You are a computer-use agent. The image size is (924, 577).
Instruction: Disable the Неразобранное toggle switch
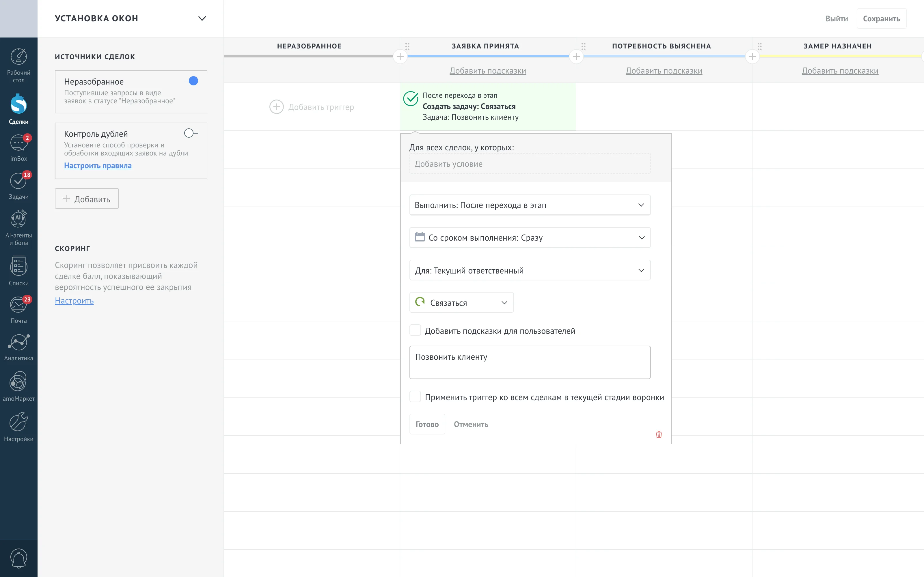coord(191,81)
